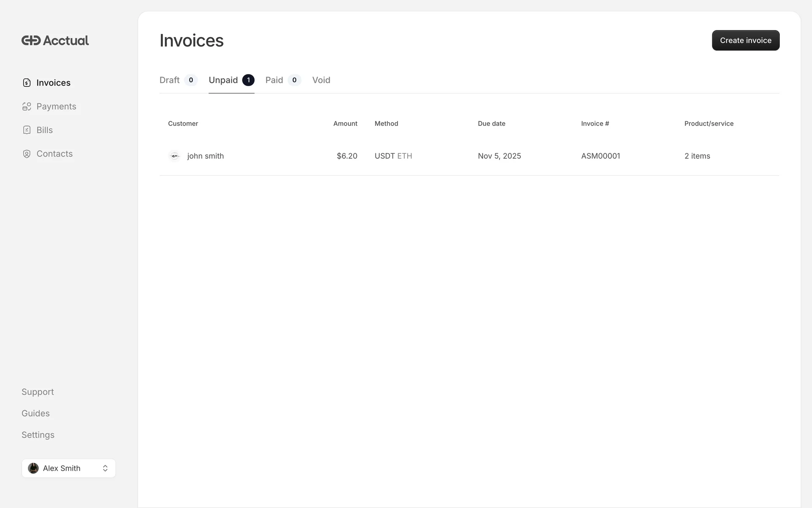This screenshot has height=508, width=812.
Task: Click john smith's customer avatar
Action: click(174, 156)
